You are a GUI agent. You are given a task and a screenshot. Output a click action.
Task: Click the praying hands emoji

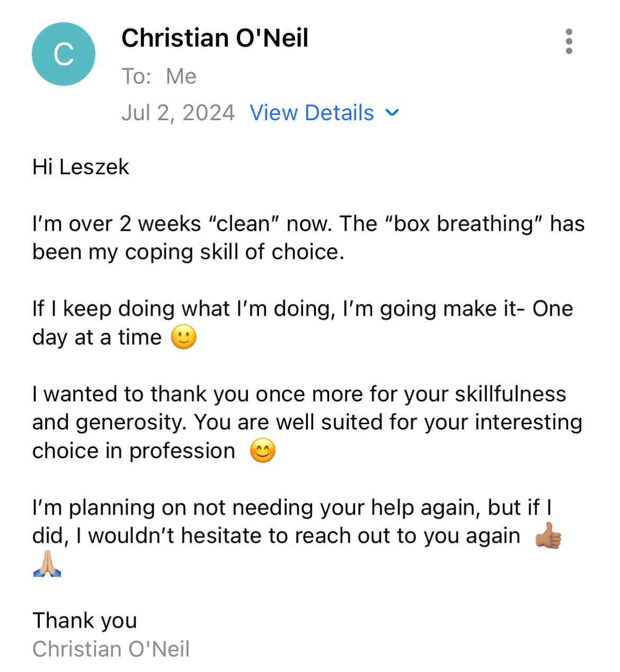47,564
